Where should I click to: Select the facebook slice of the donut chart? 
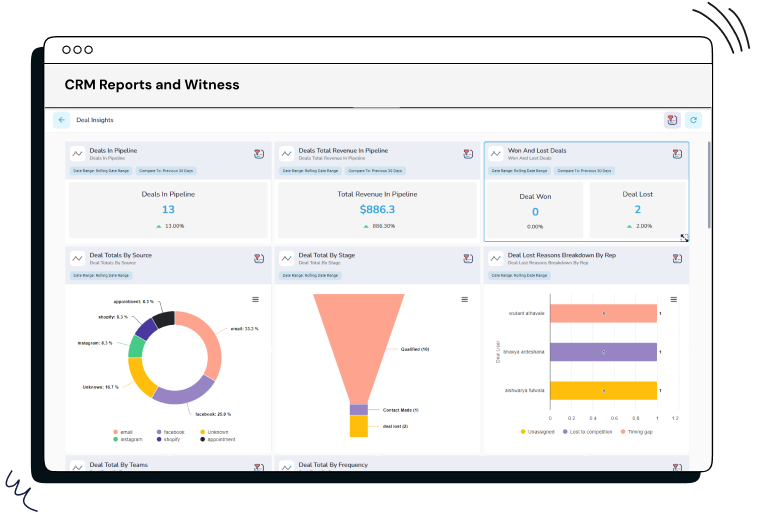point(185,395)
